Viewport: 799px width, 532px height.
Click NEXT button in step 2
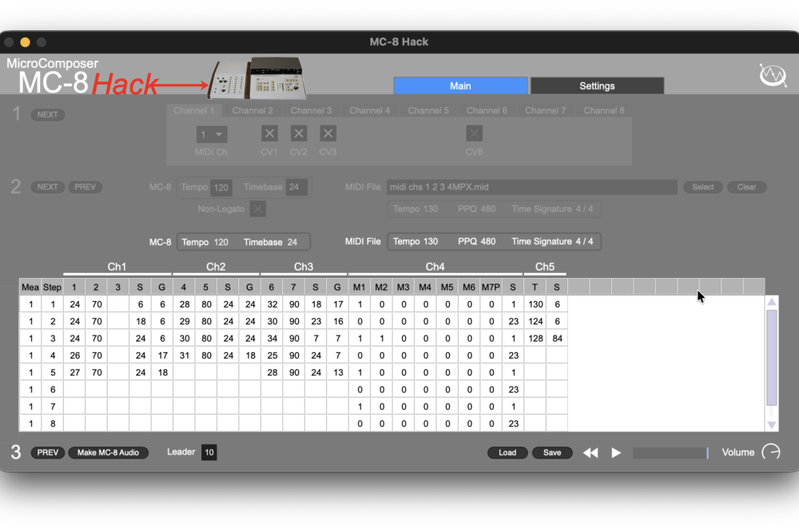(47, 187)
